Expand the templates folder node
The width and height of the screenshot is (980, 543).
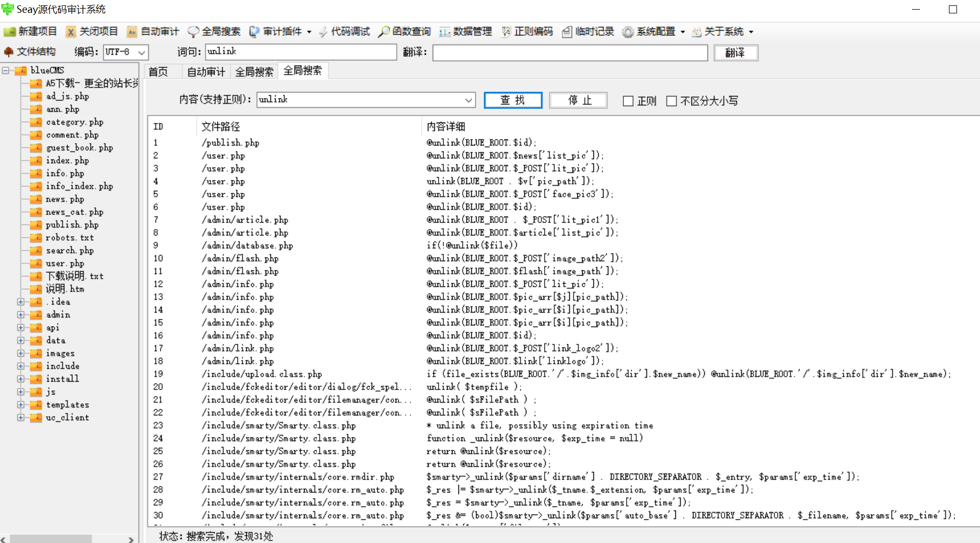point(21,405)
